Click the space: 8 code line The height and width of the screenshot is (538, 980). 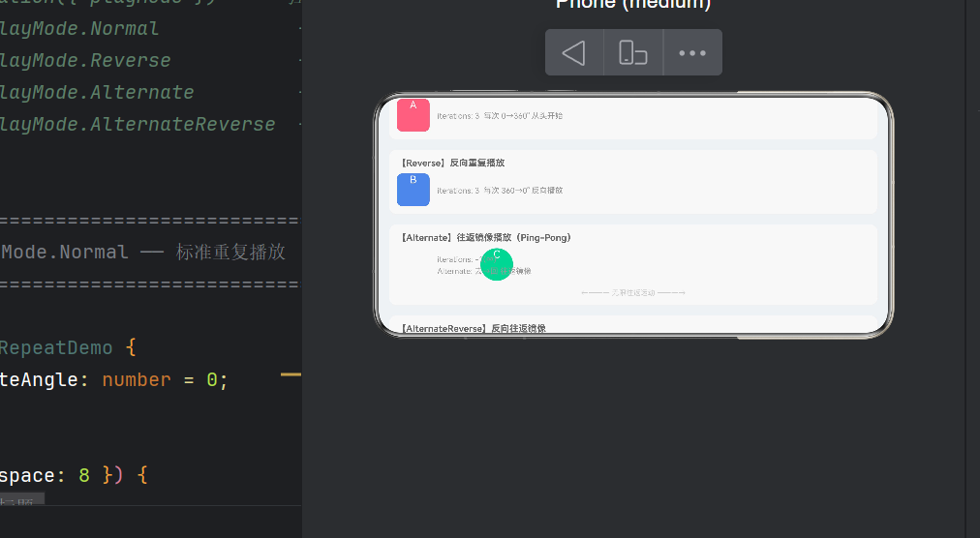74,475
